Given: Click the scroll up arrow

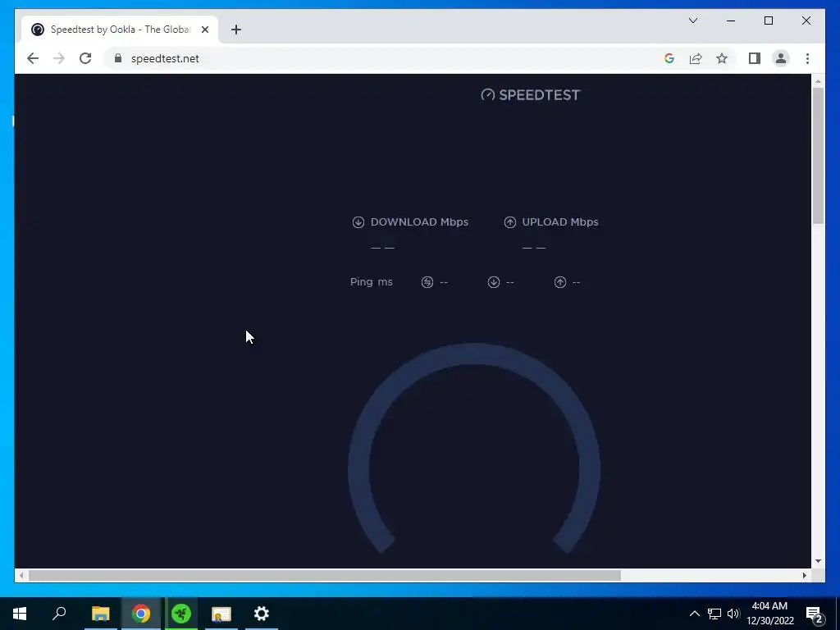Looking at the screenshot, I should tap(818, 81).
